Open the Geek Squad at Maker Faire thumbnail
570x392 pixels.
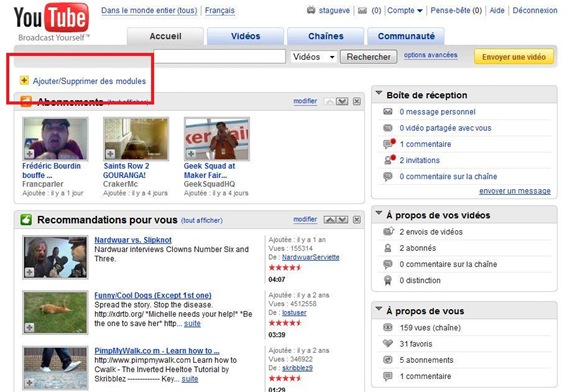click(x=217, y=139)
